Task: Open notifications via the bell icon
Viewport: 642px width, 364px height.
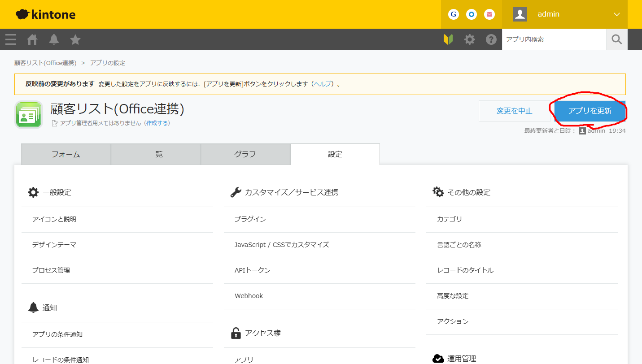Action: coord(53,39)
